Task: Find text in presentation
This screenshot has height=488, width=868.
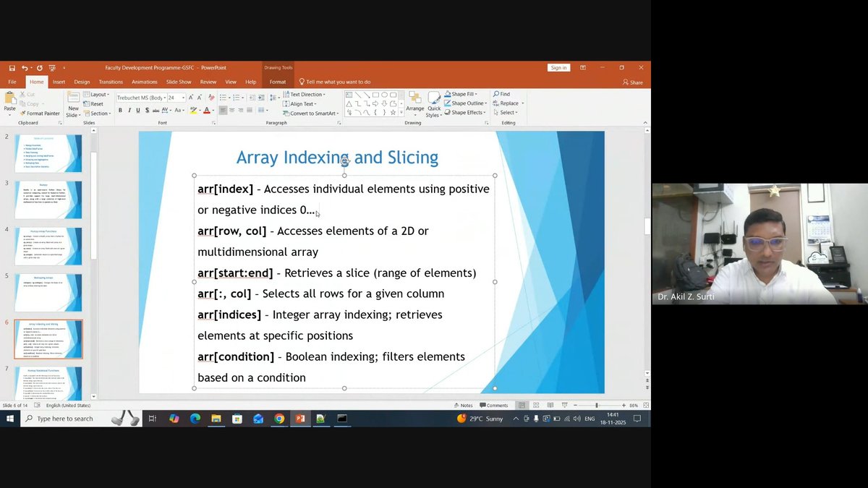Action: (x=502, y=94)
